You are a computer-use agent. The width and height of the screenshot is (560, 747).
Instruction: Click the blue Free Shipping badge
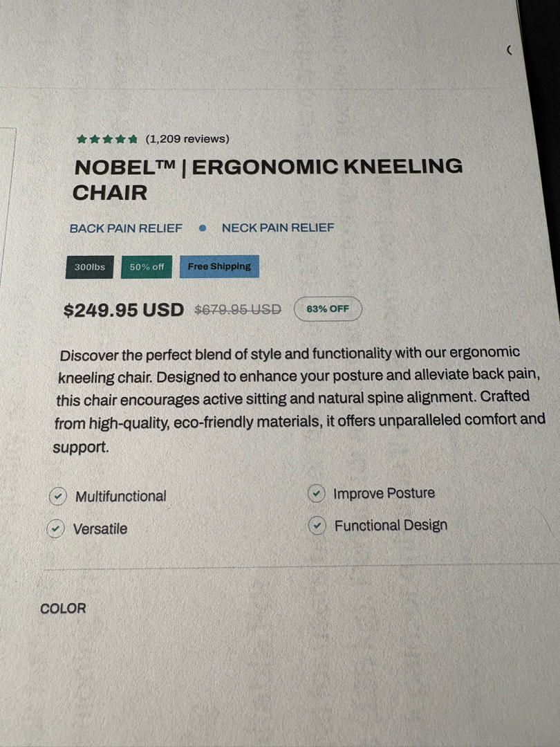click(219, 266)
